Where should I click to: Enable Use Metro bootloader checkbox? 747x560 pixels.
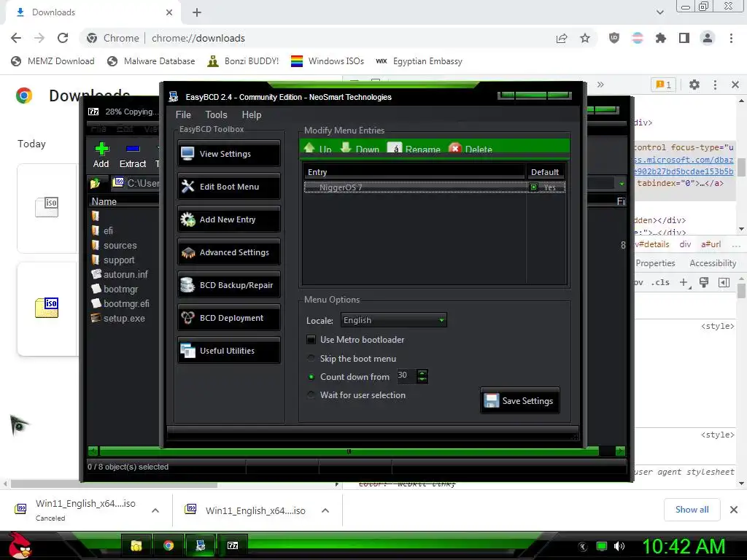coord(311,340)
